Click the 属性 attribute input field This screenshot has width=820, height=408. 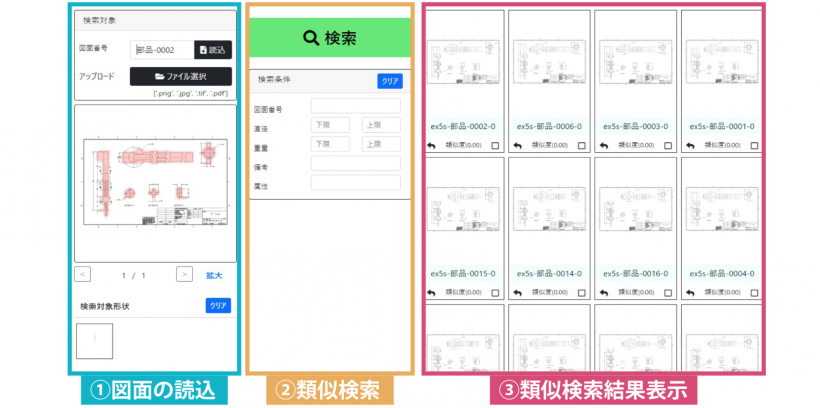pos(355,183)
